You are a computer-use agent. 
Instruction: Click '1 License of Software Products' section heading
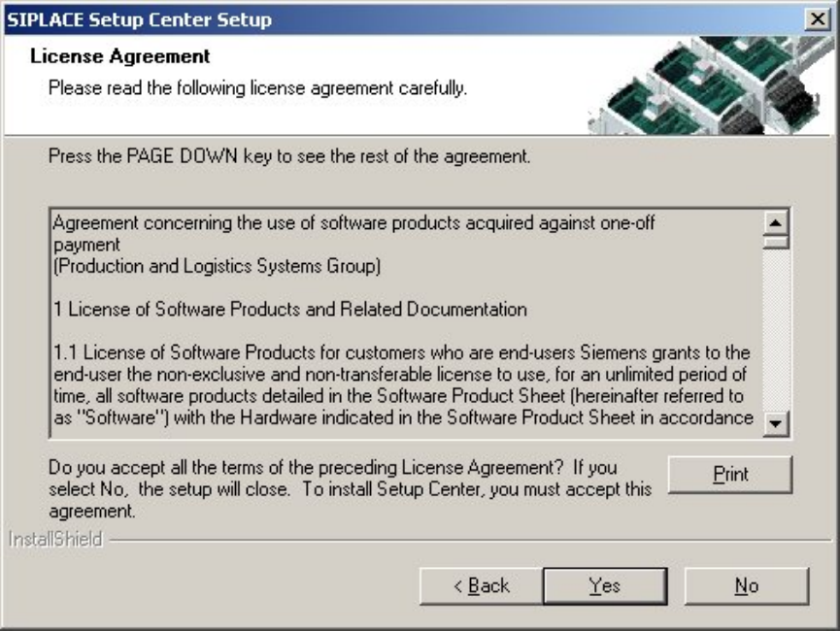tap(289, 310)
